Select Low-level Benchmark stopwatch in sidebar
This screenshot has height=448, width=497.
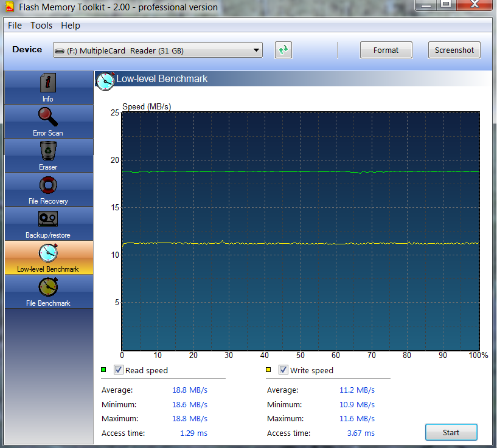pyautogui.click(x=48, y=253)
